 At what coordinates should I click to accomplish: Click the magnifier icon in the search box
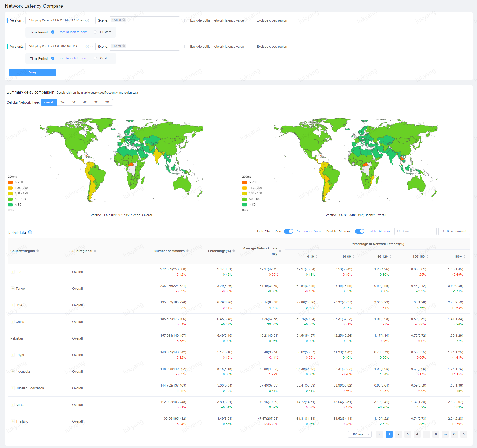click(399, 231)
